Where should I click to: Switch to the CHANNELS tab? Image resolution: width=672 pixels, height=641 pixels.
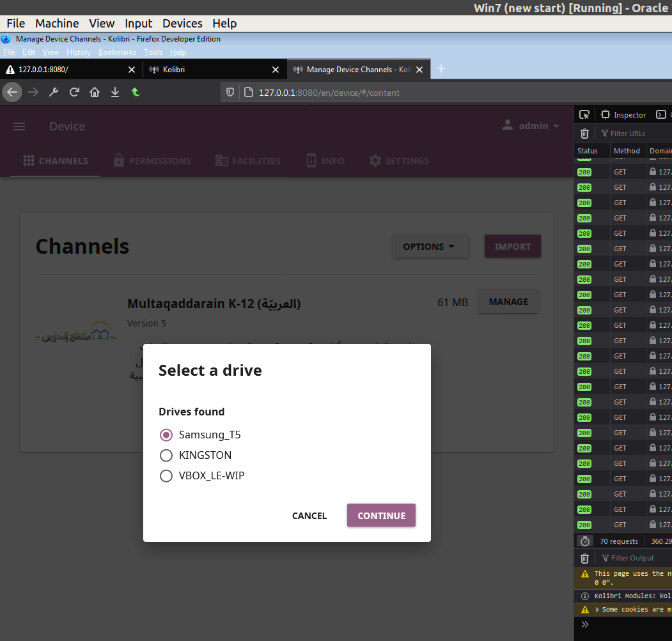coord(55,161)
